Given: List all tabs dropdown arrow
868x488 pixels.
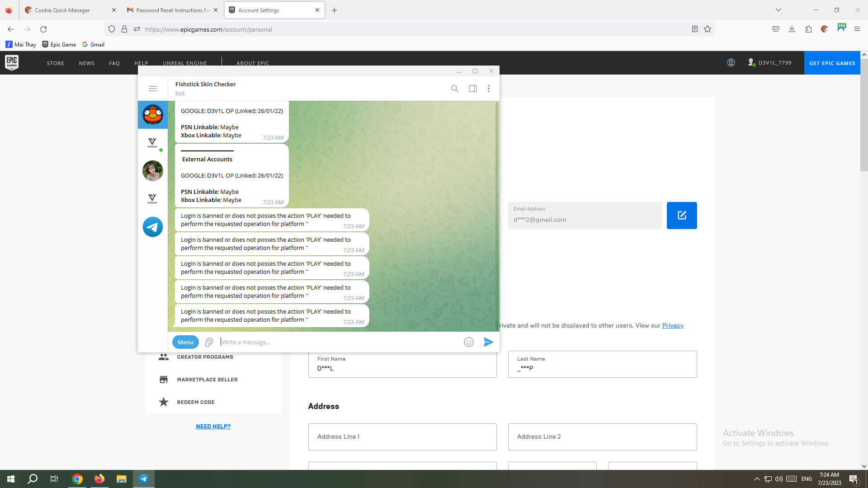Looking at the screenshot, I should coord(778,10).
